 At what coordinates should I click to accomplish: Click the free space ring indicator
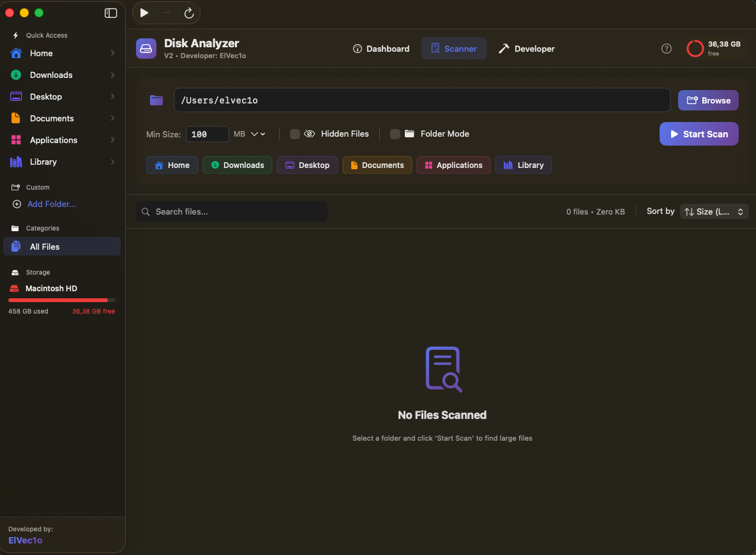[x=695, y=49]
